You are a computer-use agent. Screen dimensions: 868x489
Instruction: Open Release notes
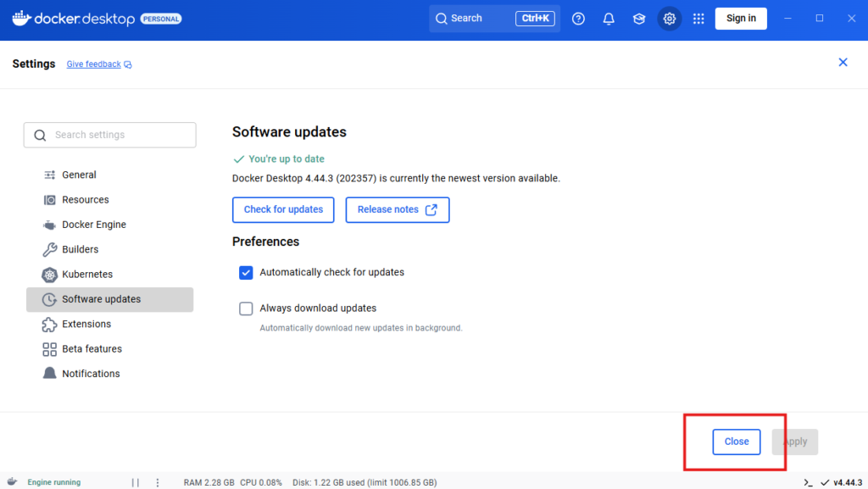coord(398,209)
